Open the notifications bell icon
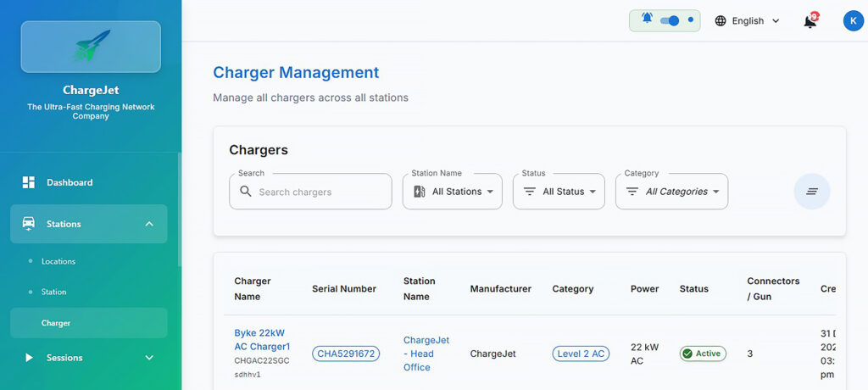The width and height of the screenshot is (868, 390). tap(810, 21)
